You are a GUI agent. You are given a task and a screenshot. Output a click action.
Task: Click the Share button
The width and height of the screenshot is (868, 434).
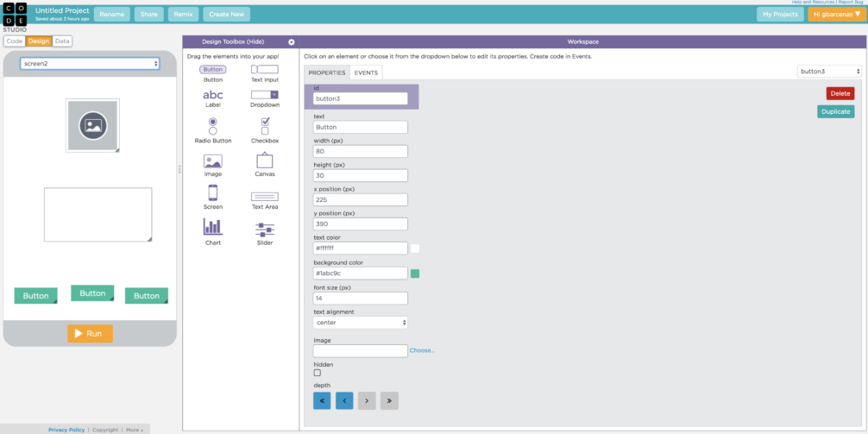tap(149, 15)
